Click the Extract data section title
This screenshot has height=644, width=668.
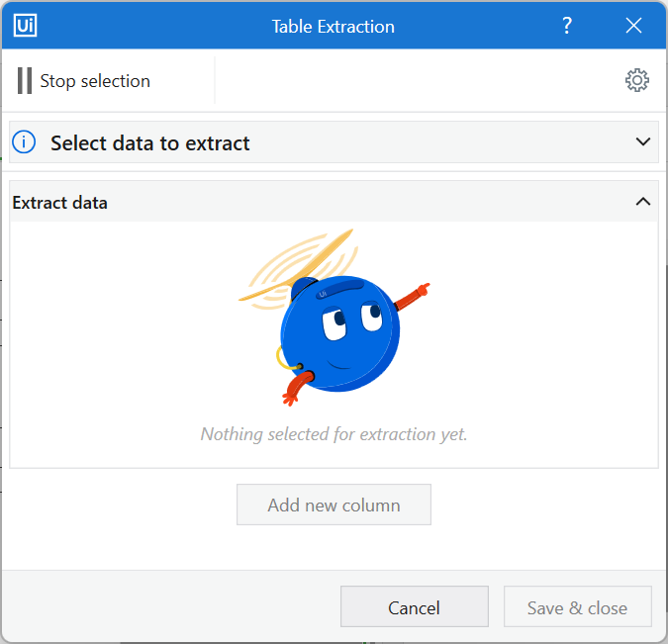pos(60,203)
